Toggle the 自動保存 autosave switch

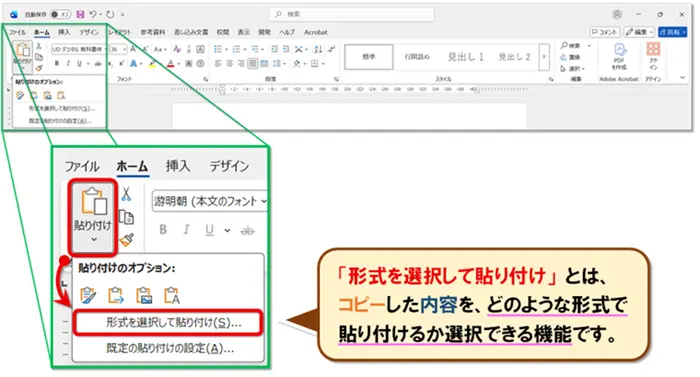coord(60,14)
